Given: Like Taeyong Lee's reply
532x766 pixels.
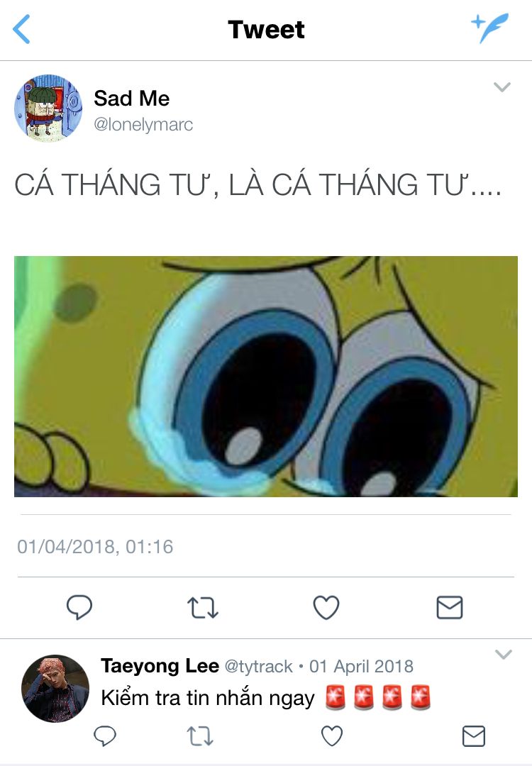Looking at the screenshot, I should pos(332,736).
